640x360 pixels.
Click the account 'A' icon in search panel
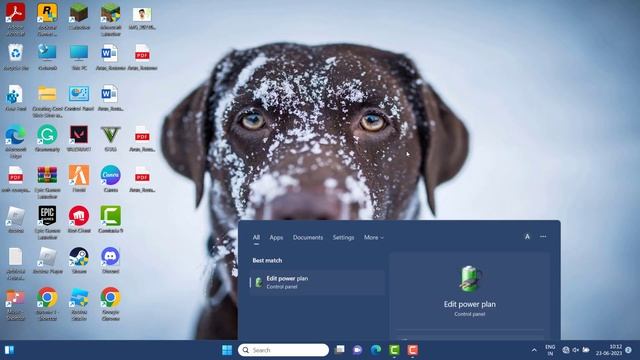tap(527, 236)
